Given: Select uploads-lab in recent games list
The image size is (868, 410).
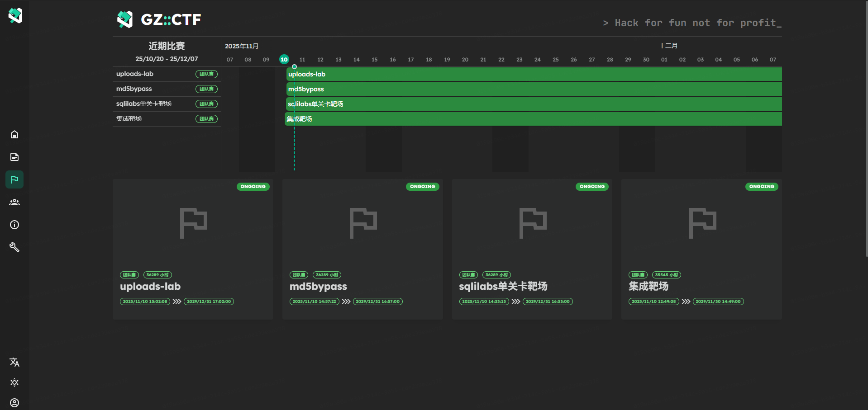Looking at the screenshot, I should [135, 74].
